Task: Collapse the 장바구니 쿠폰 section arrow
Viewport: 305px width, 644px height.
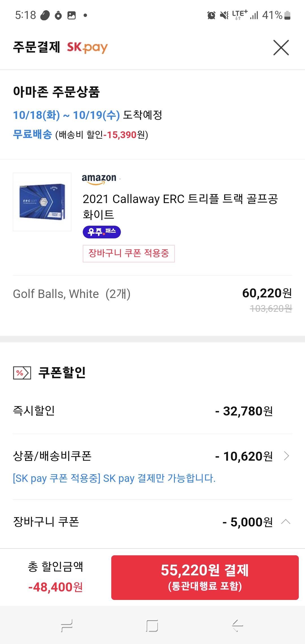Action: point(286,522)
